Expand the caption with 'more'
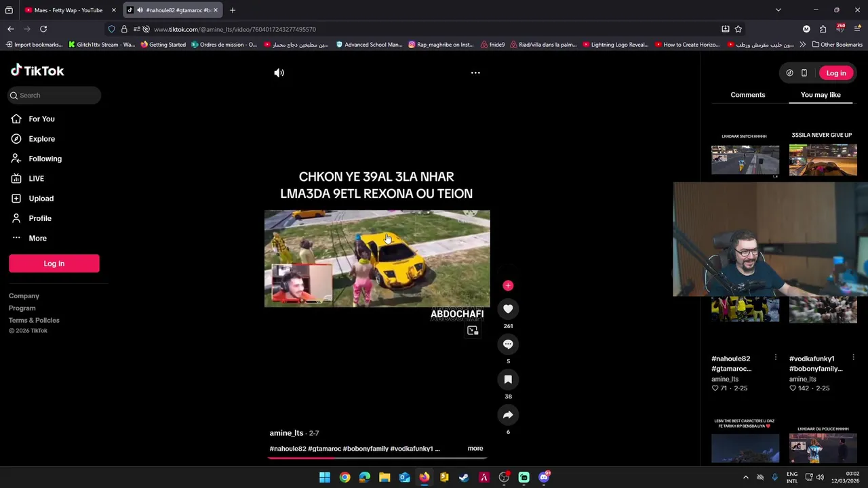 pyautogui.click(x=475, y=448)
